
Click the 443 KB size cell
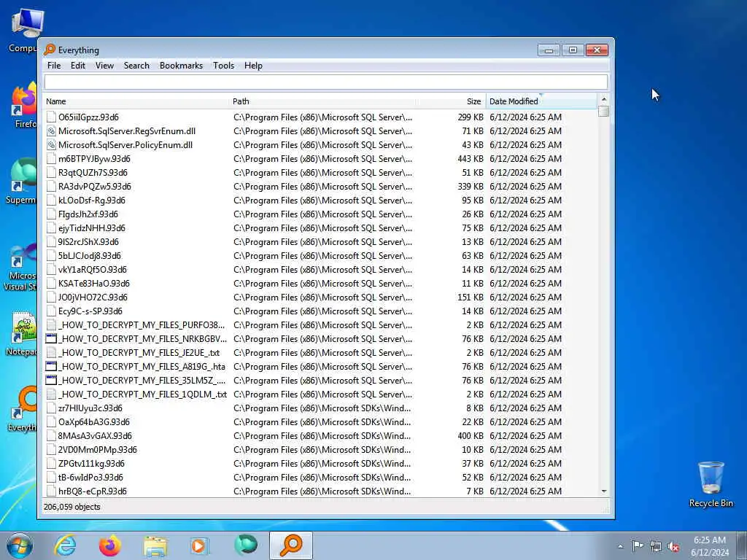click(x=471, y=158)
